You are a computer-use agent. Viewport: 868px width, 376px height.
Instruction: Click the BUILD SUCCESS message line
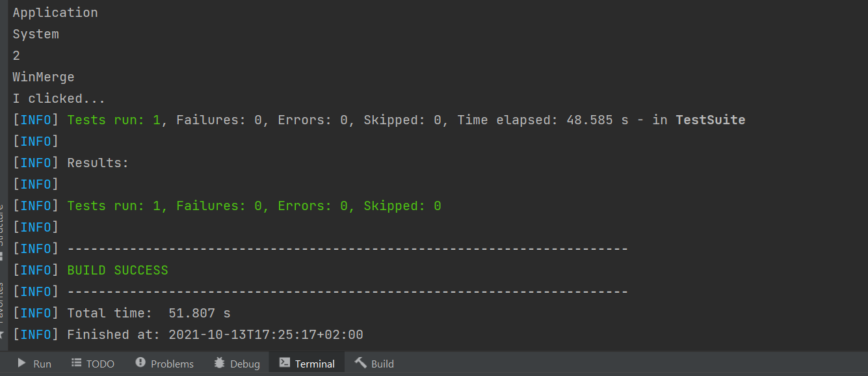coord(117,269)
